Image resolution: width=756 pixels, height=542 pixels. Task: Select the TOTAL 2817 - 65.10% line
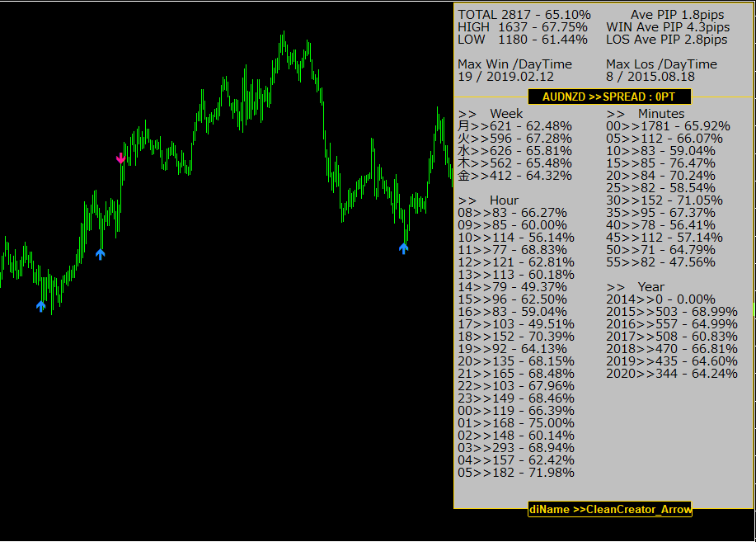[x=524, y=15]
